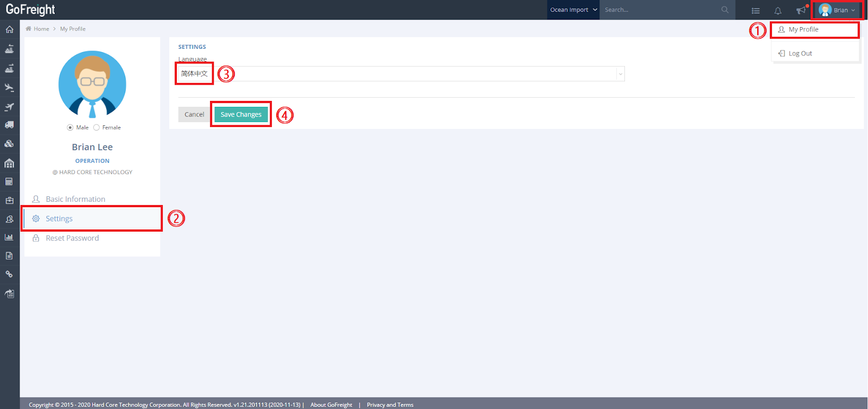The image size is (868, 409).
Task: Click the list icon in top bar
Action: coord(756,10)
